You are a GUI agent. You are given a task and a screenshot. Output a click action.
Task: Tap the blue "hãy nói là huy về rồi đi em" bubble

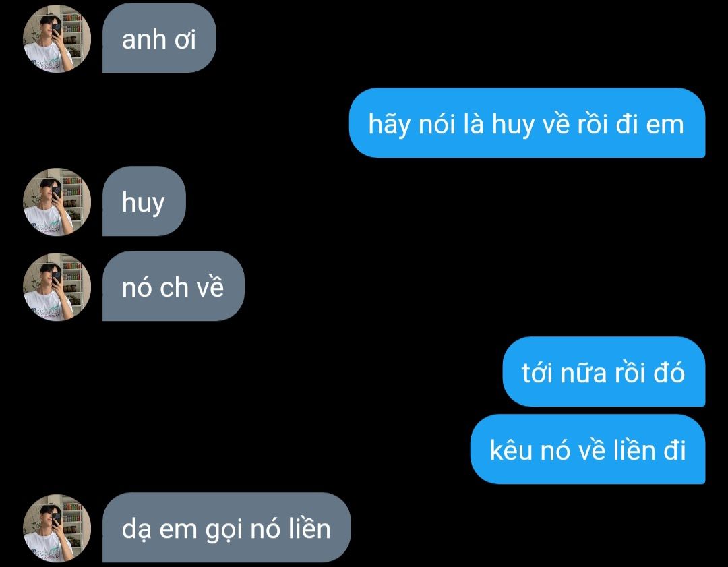pos(527,123)
